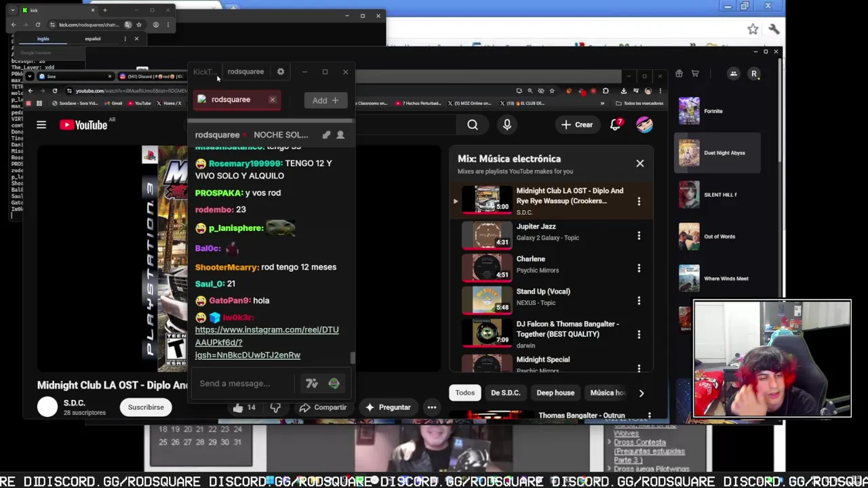
Task: Reload the kick.com page
Action: pos(38,25)
